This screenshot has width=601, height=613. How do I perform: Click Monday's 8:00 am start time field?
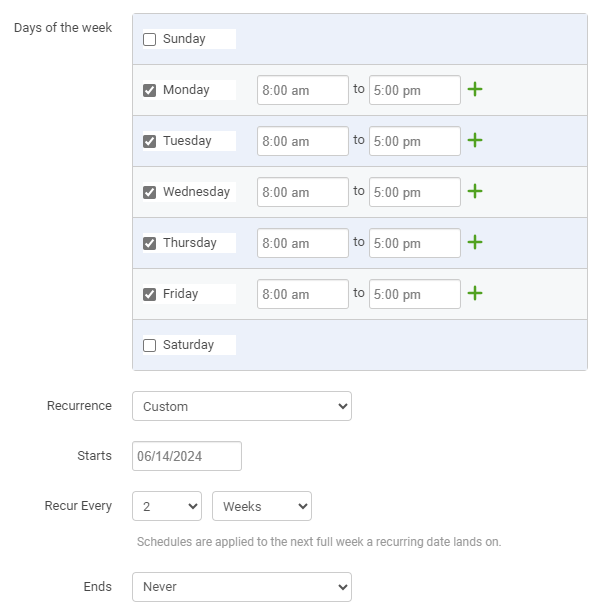[303, 90]
